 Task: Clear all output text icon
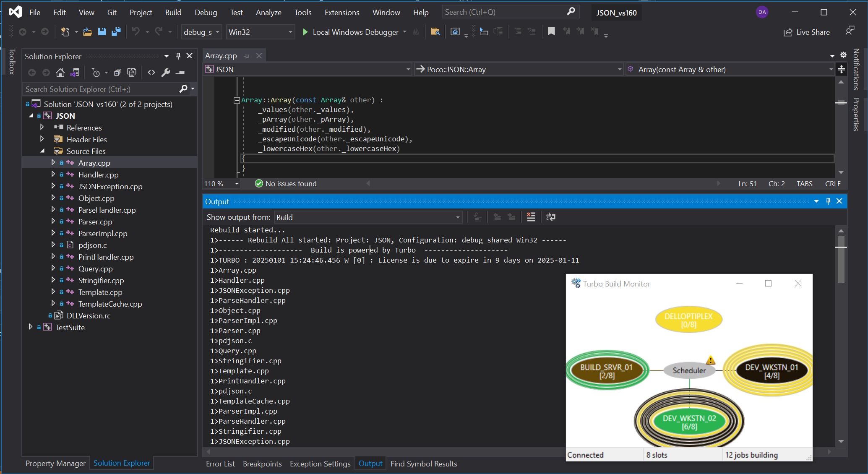pyautogui.click(x=531, y=217)
